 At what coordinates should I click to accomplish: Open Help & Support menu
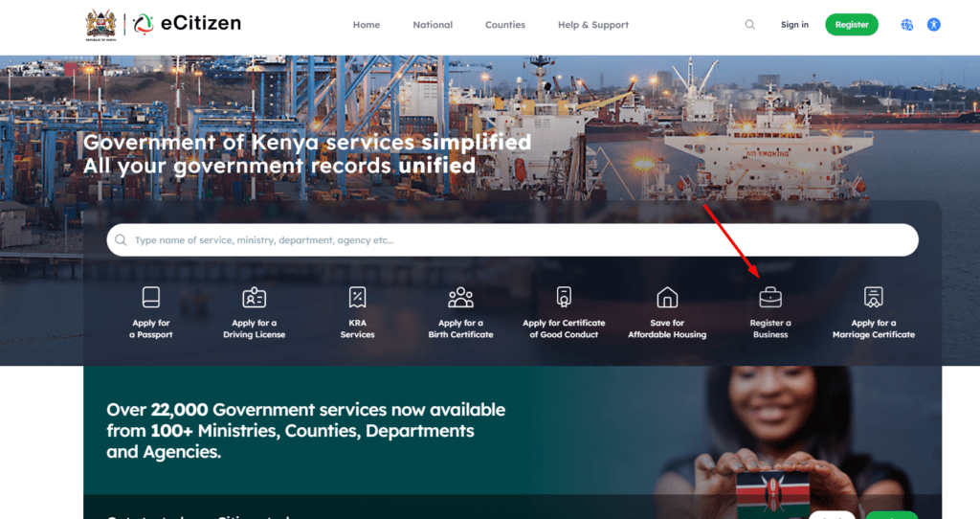coord(593,25)
